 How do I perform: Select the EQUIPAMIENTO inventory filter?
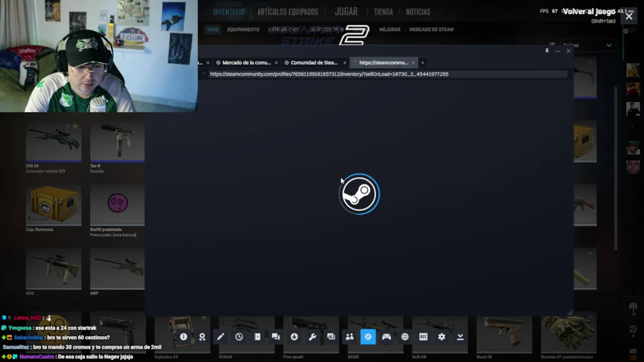point(243,29)
